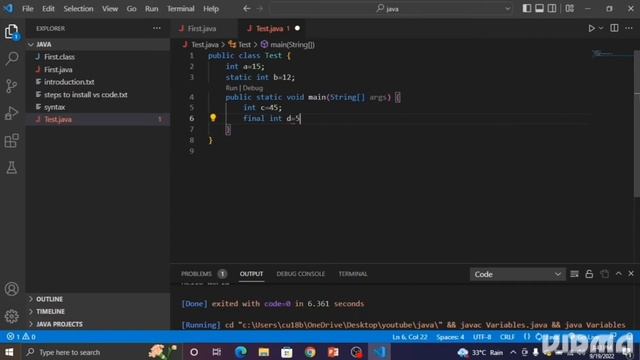Select Test.java in explorer tree
The image size is (640, 360).
tap(98, 120)
